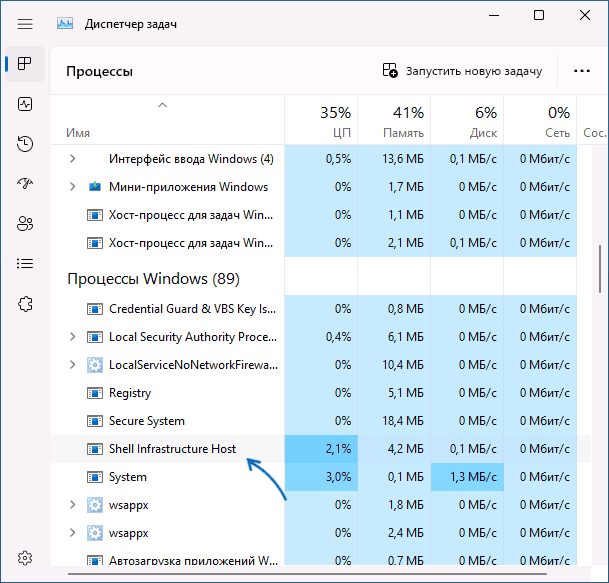
Task: Click icon of Credential Guard process
Action: [x=95, y=309]
